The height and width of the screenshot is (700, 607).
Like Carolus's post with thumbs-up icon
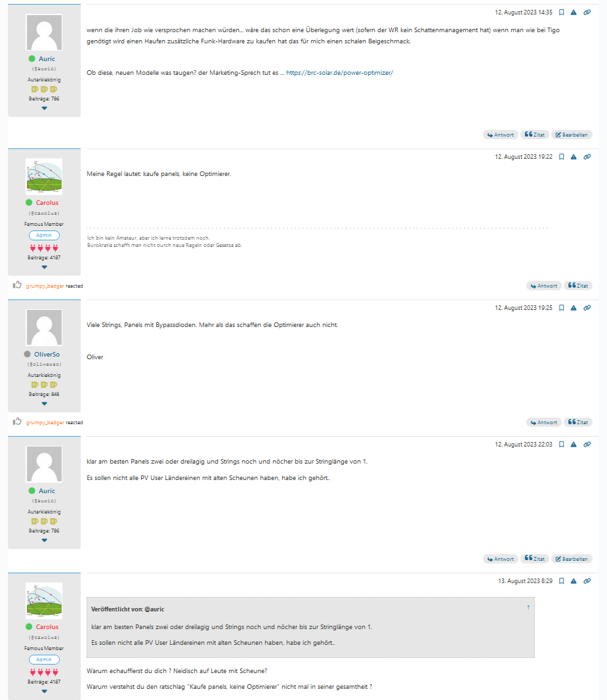point(18,285)
